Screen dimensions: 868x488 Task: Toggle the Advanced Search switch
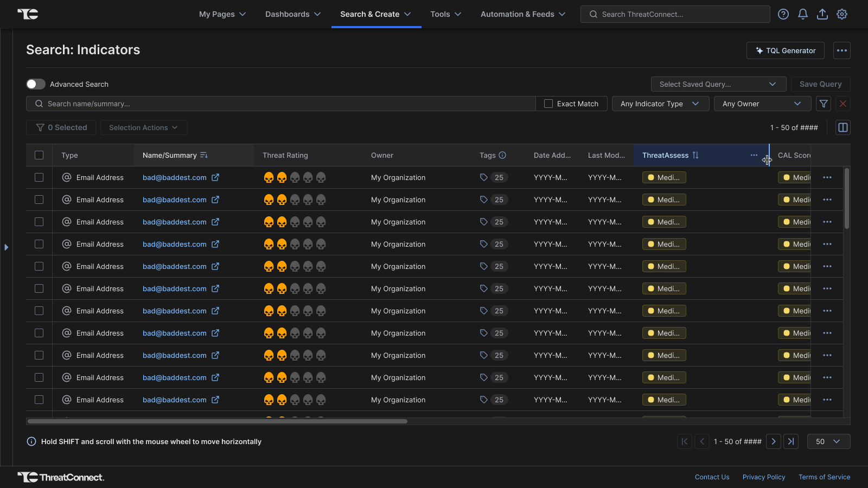[36, 84]
